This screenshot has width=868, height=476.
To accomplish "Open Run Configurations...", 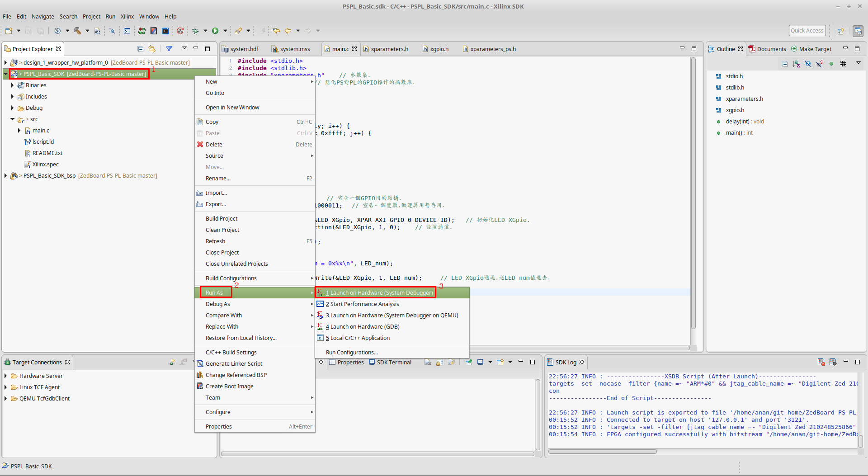I will coord(392,352).
